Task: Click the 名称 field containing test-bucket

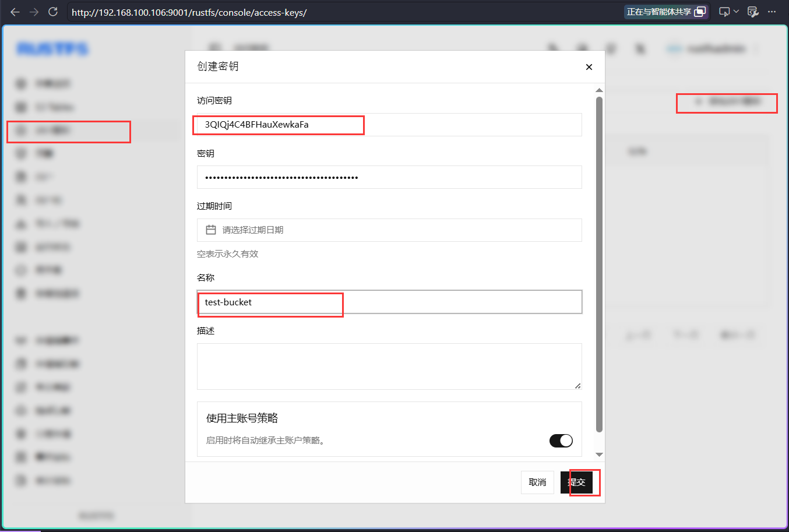Action: pyautogui.click(x=389, y=302)
